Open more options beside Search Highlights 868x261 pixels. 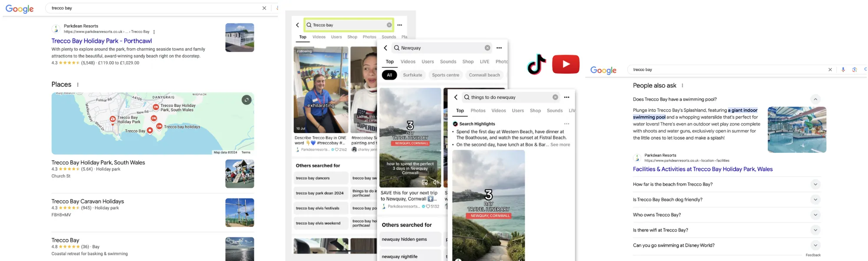click(x=566, y=124)
